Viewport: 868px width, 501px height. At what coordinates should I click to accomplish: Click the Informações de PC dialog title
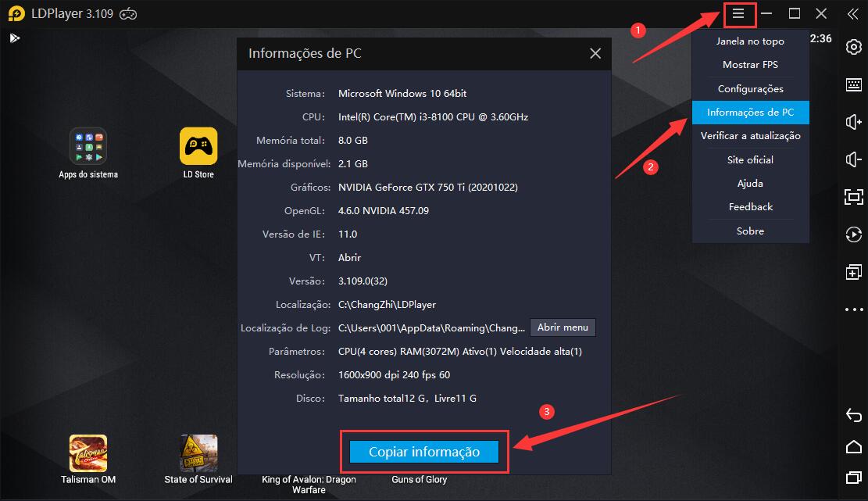click(305, 53)
